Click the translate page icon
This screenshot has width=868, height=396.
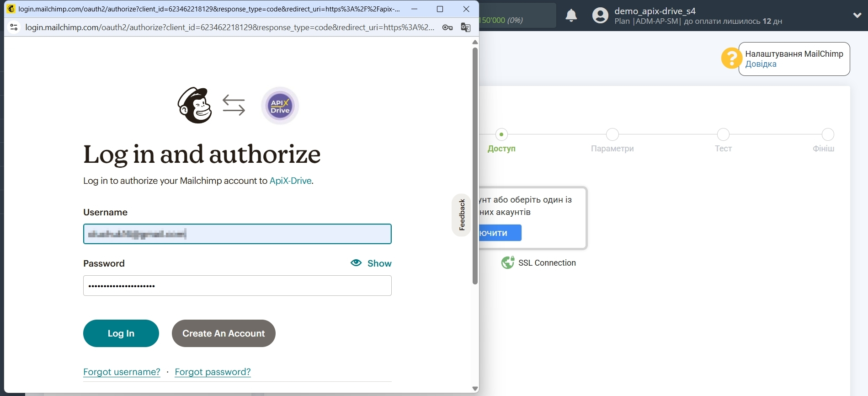tap(466, 27)
